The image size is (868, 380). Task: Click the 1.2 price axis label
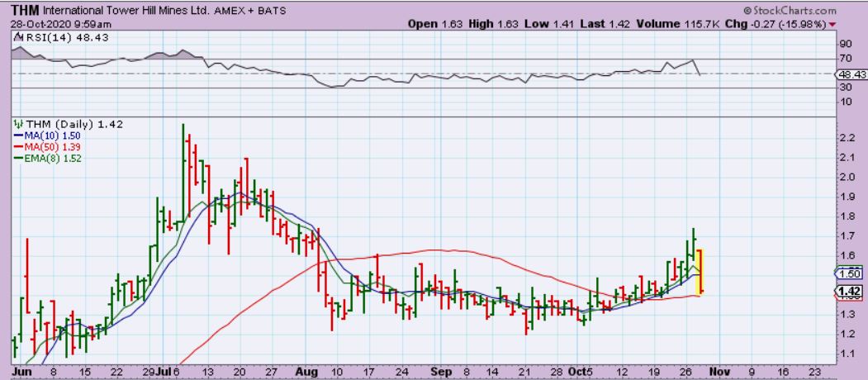tap(847, 334)
